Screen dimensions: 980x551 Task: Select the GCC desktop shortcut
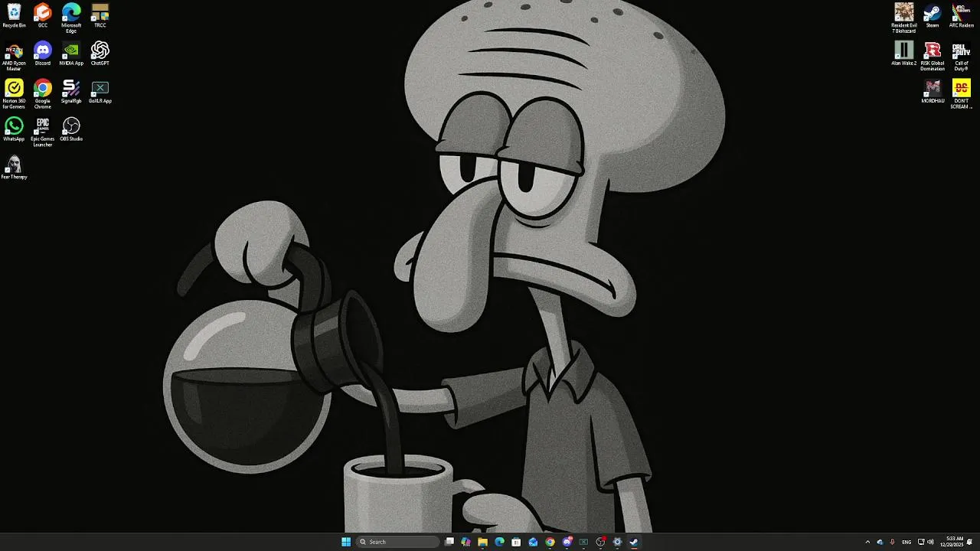(x=43, y=15)
